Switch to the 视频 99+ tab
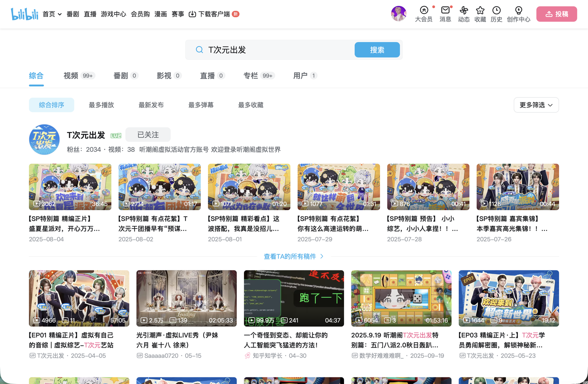The width and height of the screenshot is (588, 384). tap(79, 76)
